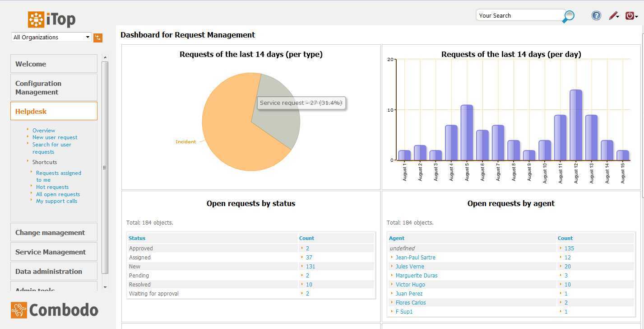Viewport: 644px width, 329px height.
Task: Open the All Organizations dropdown
Action: point(51,38)
